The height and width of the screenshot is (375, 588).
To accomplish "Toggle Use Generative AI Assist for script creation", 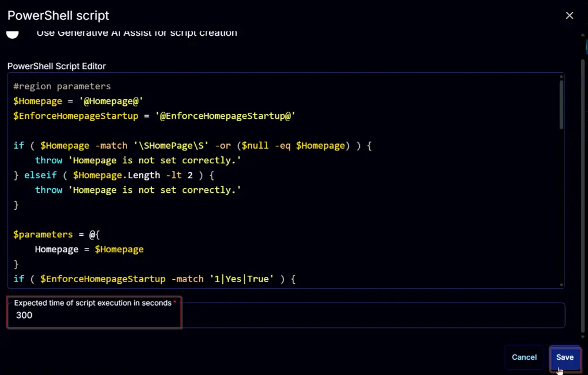I will pos(12,34).
